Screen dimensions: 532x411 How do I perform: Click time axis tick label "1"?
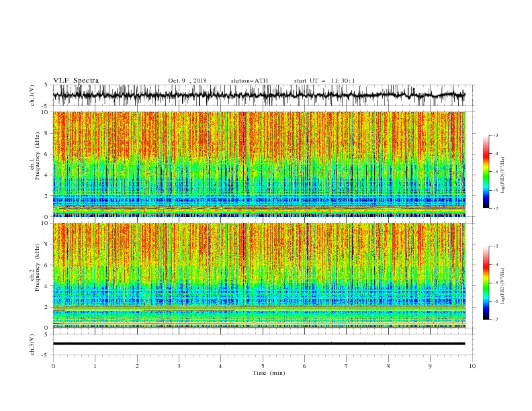tap(95, 366)
